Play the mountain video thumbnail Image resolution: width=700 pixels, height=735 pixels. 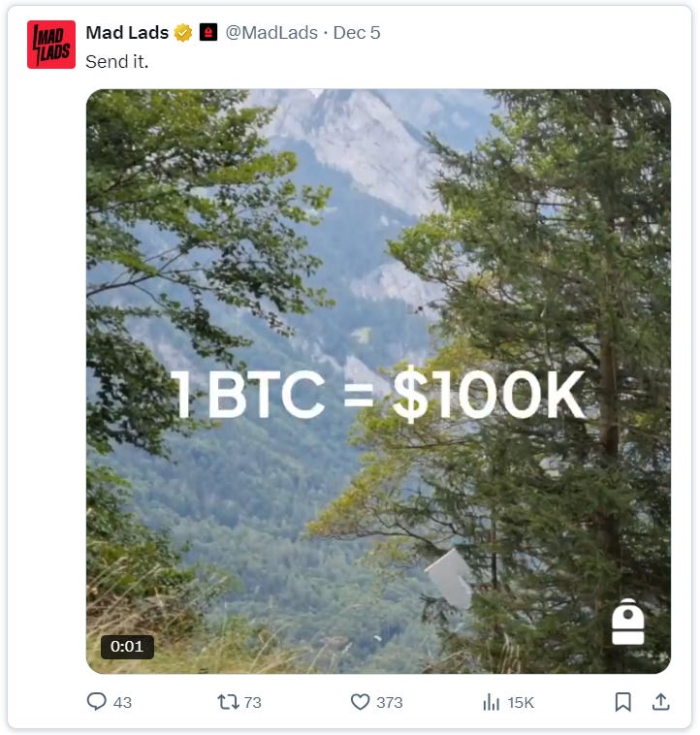coord(378,381)
